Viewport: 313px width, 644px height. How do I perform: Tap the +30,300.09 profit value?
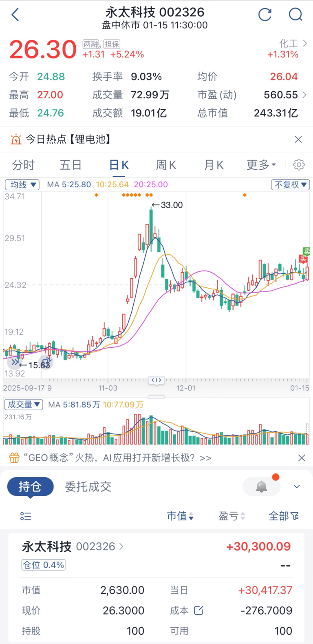tap(258, 546)
